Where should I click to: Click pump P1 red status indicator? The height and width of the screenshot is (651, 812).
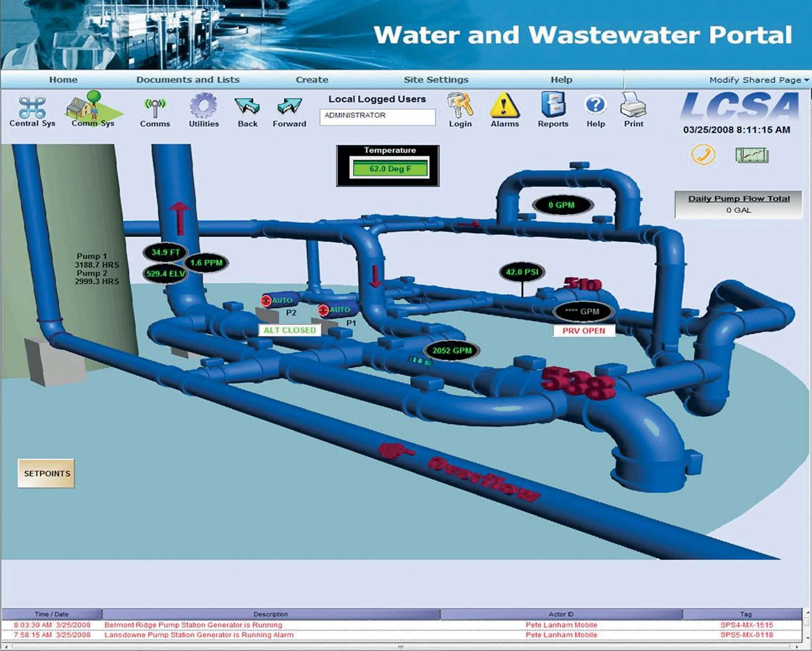pyautogui.click(x=323, y=310)
